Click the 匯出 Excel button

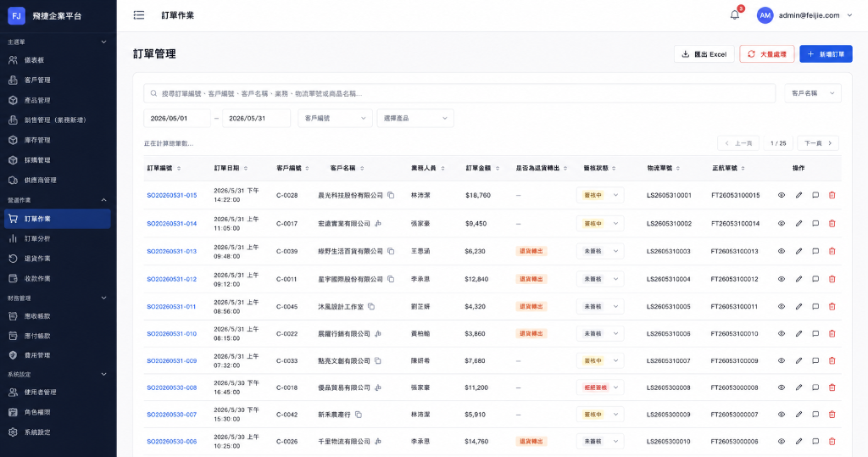pyautogui.click(x=704, y=54)
